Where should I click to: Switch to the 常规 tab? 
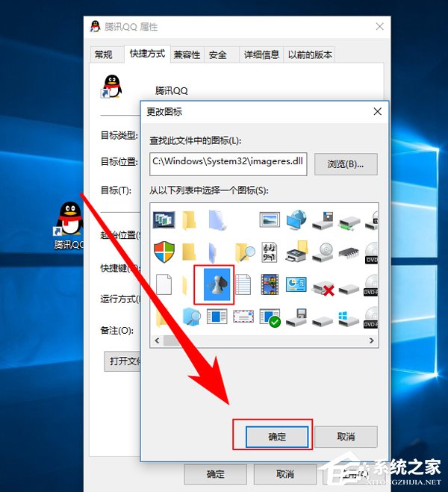[x=103, y=55]
